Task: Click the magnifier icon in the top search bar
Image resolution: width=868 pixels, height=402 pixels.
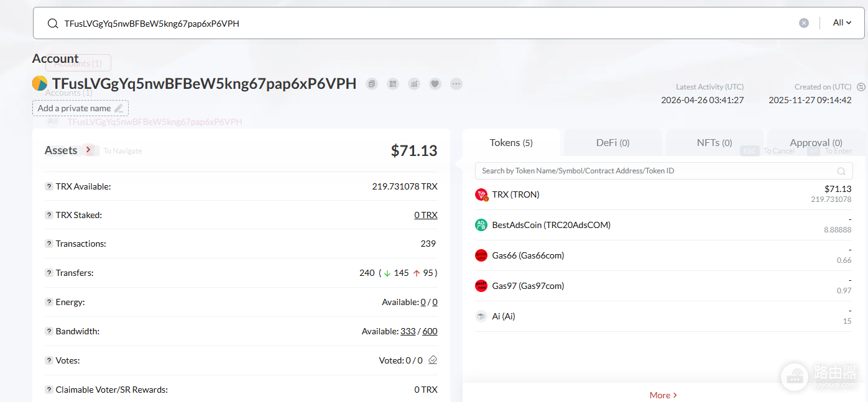Action: [x=53, y=24]
